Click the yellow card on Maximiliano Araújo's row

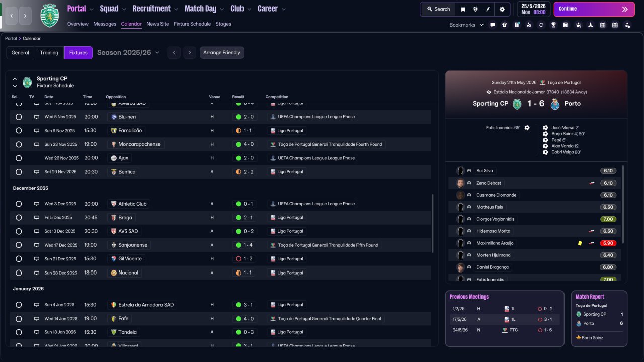(580, 243)
